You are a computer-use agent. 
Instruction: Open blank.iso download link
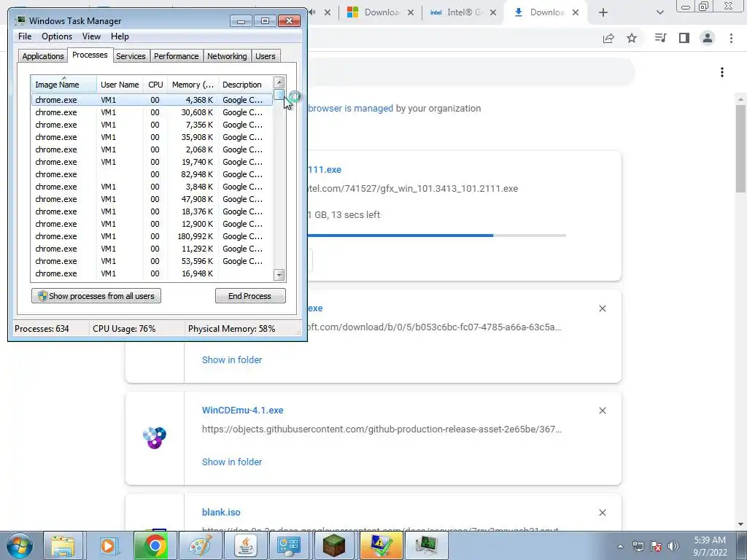click(x=221, y=513)
